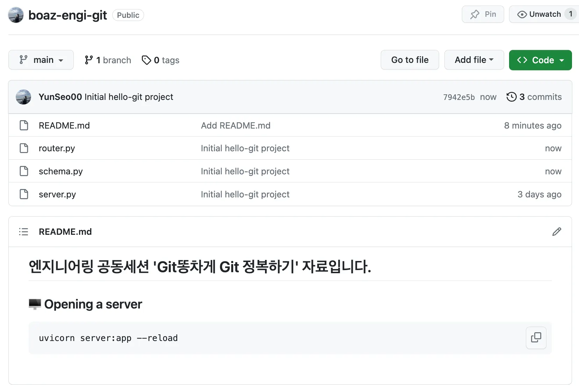View the 1 branch link

point(108,60)
